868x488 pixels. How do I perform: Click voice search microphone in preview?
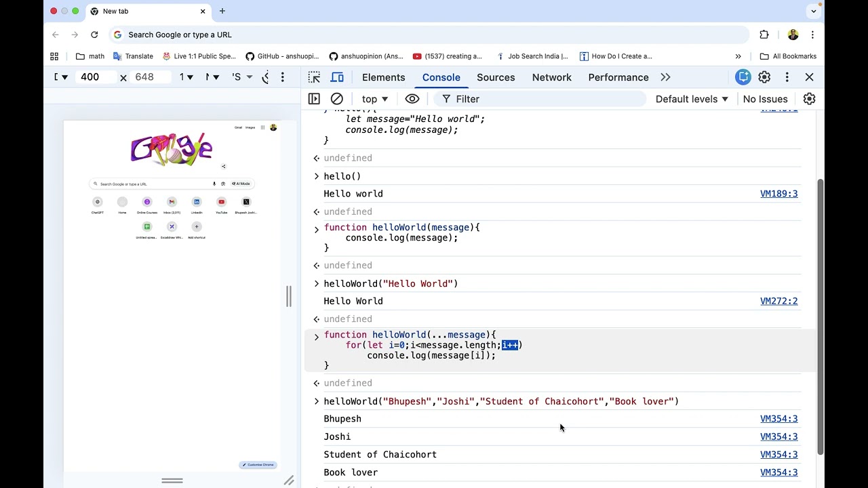click(x=214, y=184)
